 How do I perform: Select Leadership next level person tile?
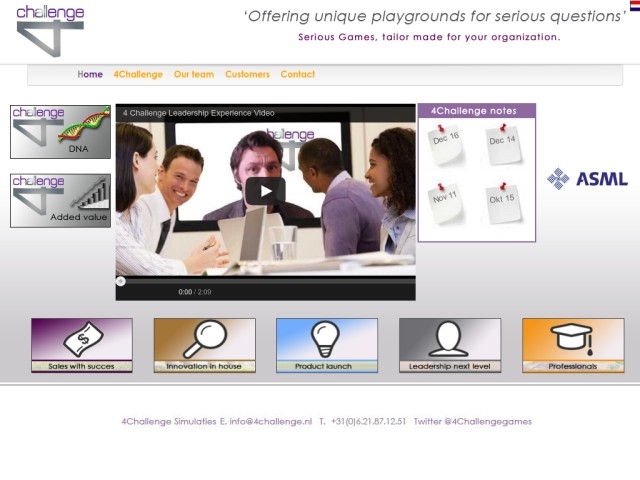(x=449, y=345)
